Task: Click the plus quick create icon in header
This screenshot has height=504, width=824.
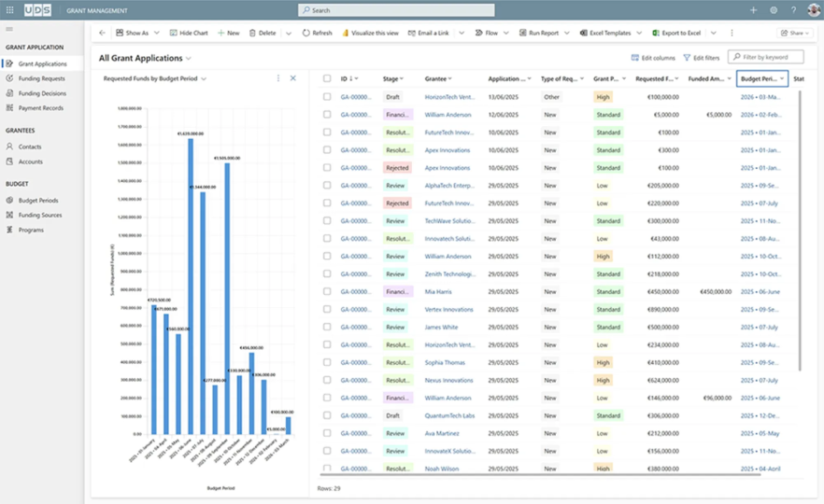Action: pos(753,10)
